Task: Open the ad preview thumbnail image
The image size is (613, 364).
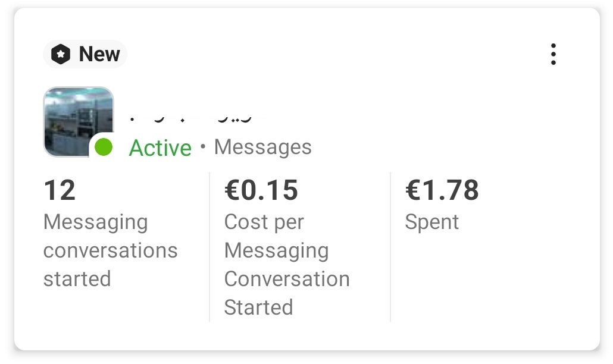Action: click(79, 121)
